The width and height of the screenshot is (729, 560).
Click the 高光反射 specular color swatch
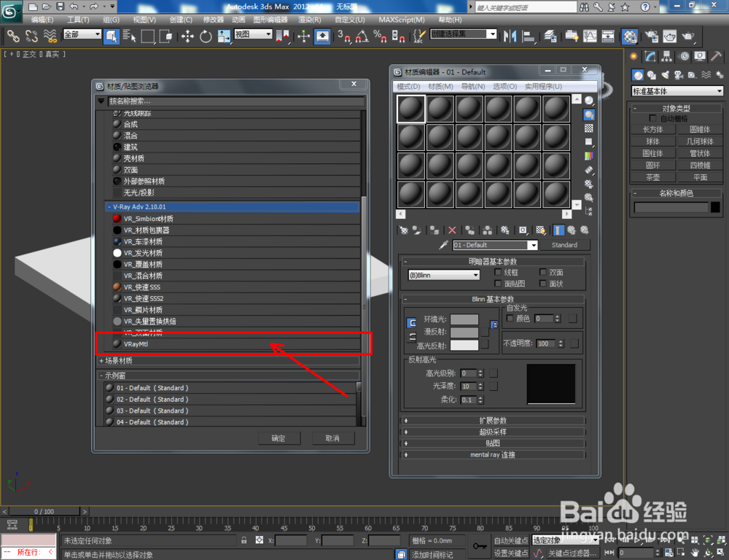pos(464,345)
